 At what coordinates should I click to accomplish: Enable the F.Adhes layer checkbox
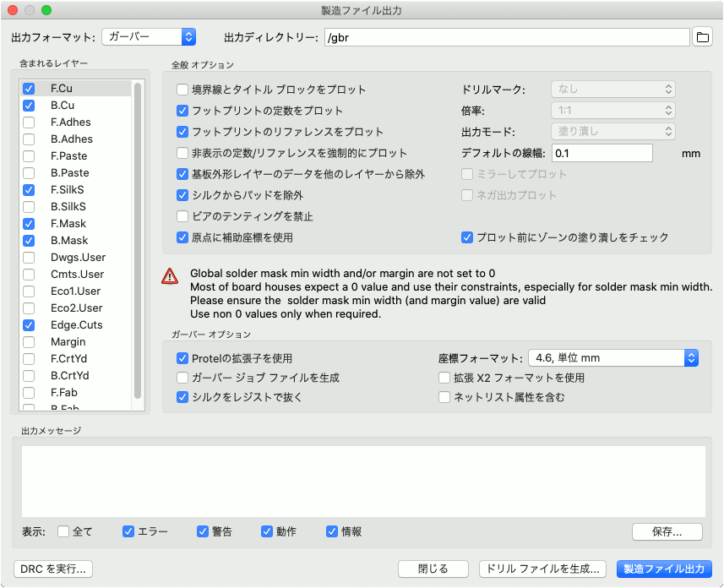tap(29, 122)
